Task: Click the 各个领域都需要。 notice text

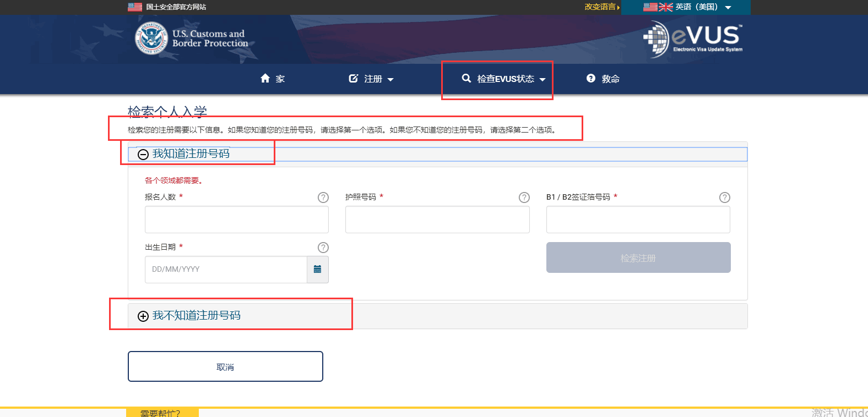Action: pyautogui.click(x=174, y=180)
